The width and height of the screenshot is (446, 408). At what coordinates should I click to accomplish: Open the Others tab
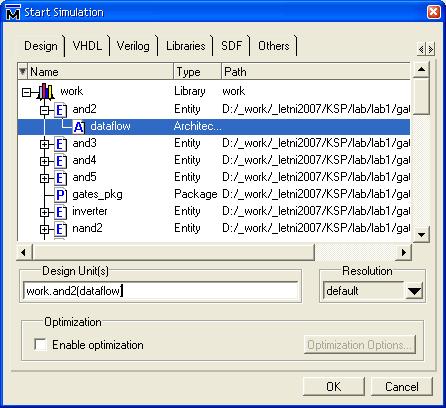pos(274,46)
